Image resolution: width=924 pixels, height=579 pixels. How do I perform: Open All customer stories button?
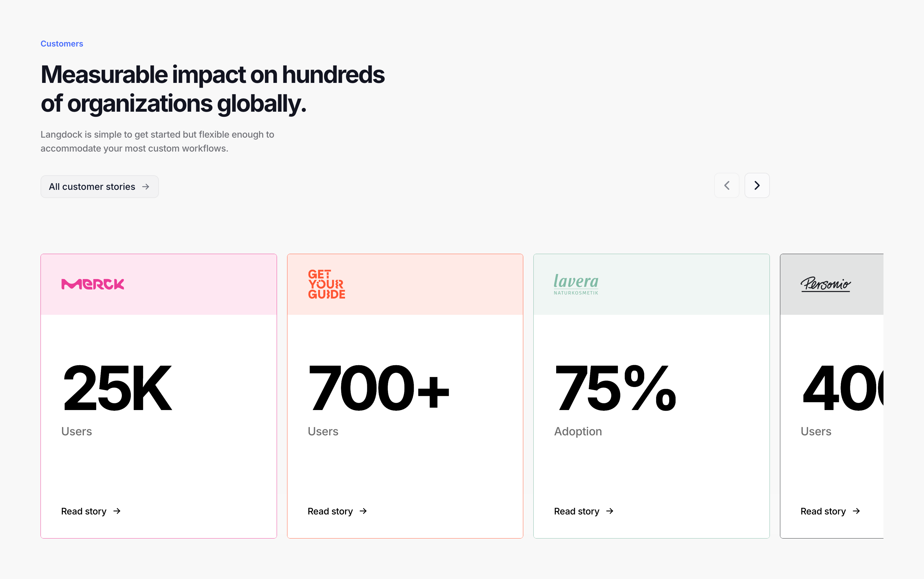92,187
